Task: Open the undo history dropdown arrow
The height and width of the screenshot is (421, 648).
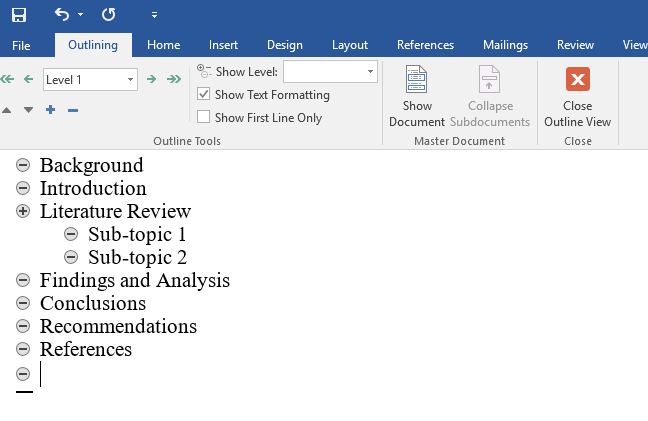Action: point(81,14)
